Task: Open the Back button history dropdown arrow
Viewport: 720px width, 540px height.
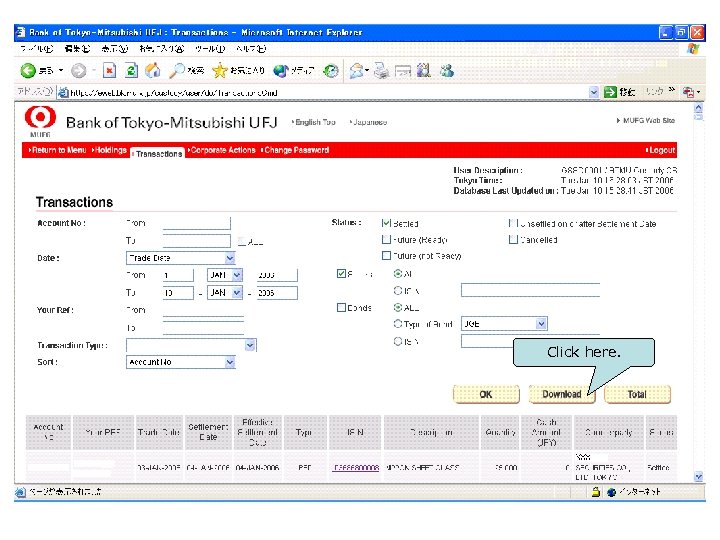Action: [x=61, y=71]
